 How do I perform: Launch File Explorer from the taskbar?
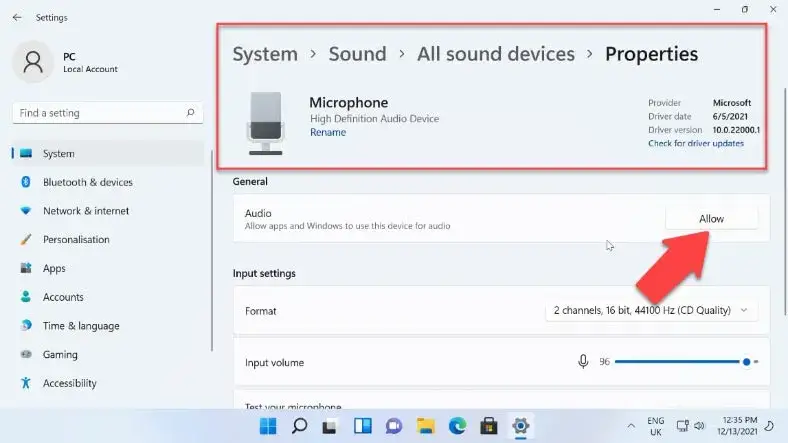pyautogui.click(x=425, y=426)
